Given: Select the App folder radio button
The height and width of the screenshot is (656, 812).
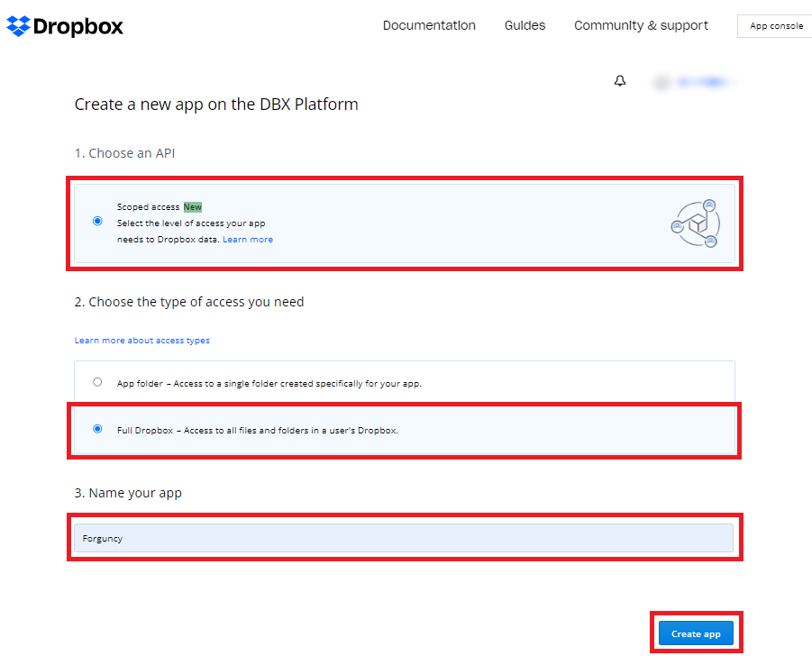Looking at the screenshot, I should point(97,382).
